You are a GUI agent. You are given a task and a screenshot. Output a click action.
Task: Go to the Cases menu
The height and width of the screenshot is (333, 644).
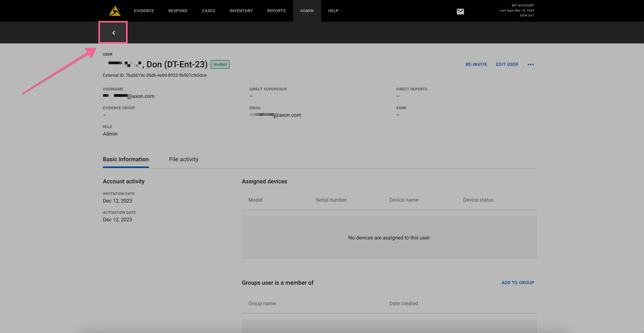(208, 11)
